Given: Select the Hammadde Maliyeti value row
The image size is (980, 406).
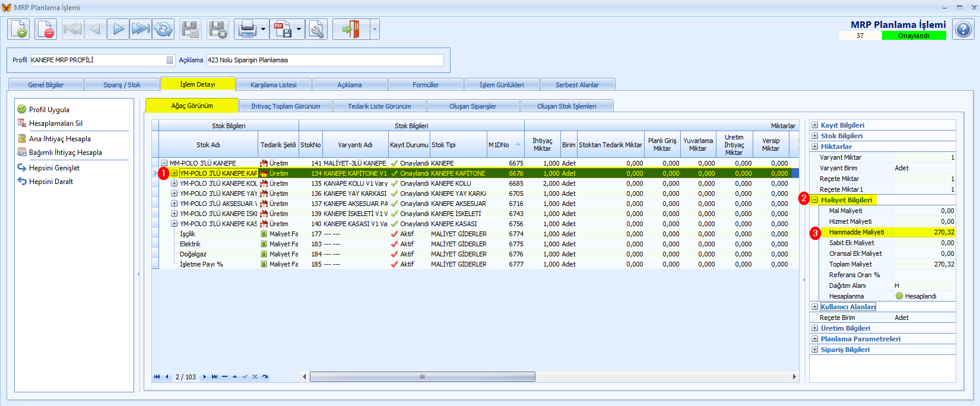Looking at the screenshot, I should (887, 232).
